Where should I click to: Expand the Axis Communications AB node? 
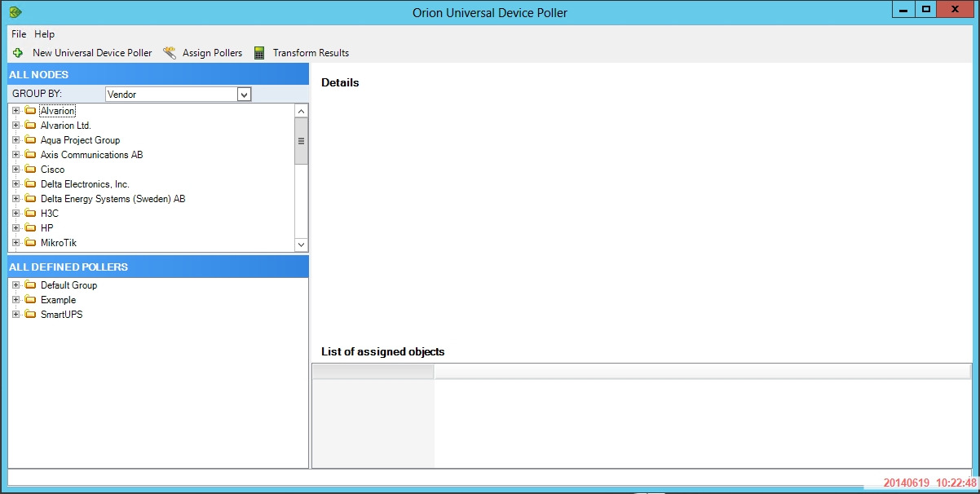click(15, 155)
